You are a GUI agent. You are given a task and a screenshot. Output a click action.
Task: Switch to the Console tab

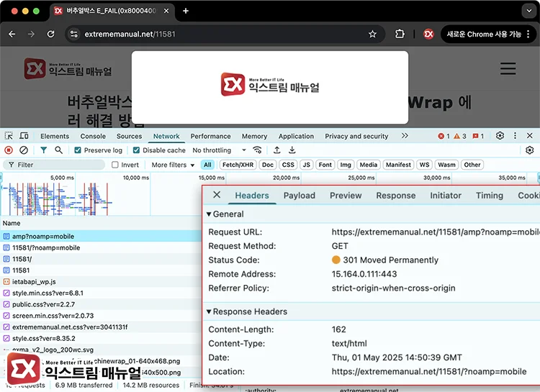click(x=93, y=136)
